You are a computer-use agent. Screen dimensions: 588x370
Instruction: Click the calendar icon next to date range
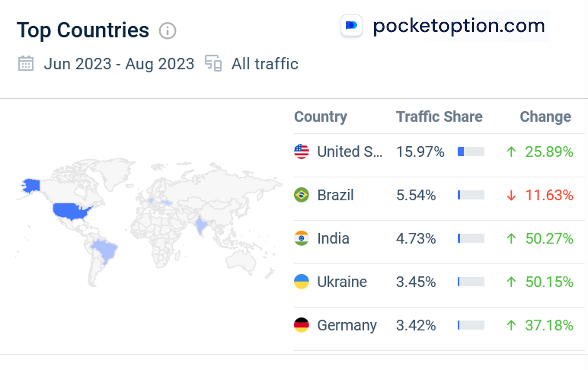tap(26, 63)
